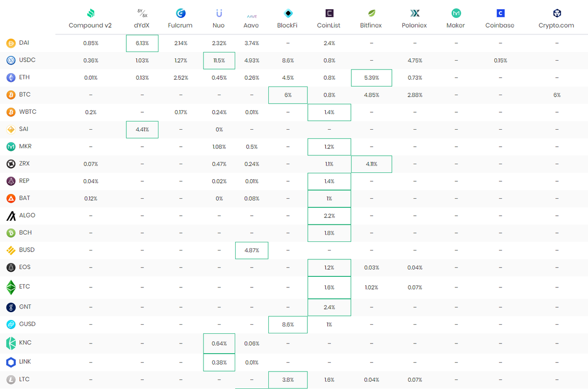Select the USDC row label
The image size is (588, 389).
tap(27, 60)
